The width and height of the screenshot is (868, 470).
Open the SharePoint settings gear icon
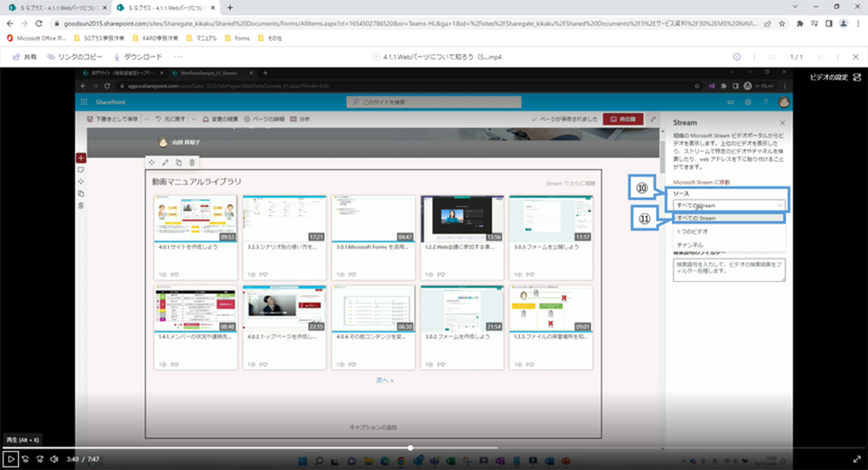click(x=748, y=102)
